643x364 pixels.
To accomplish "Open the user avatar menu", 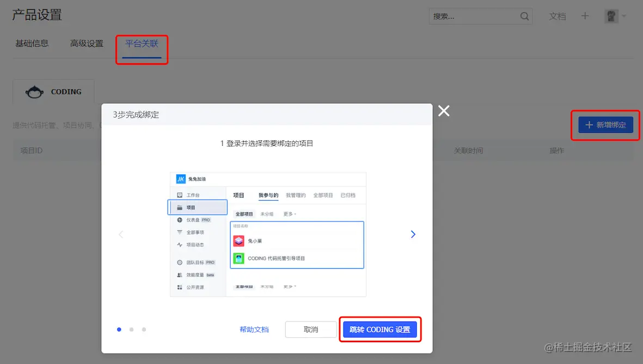I will 611,16.
